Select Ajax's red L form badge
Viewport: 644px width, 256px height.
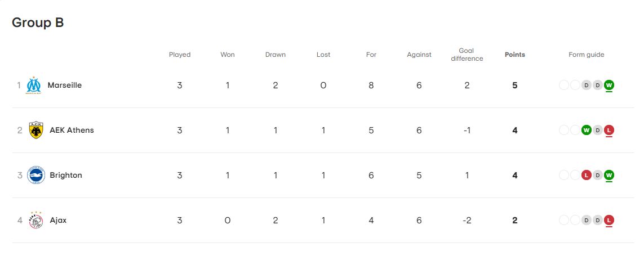coord(609,221)
